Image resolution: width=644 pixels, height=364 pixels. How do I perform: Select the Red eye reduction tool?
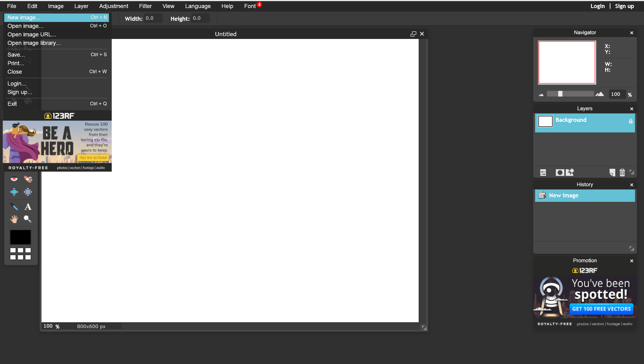[x=14, y=179]
